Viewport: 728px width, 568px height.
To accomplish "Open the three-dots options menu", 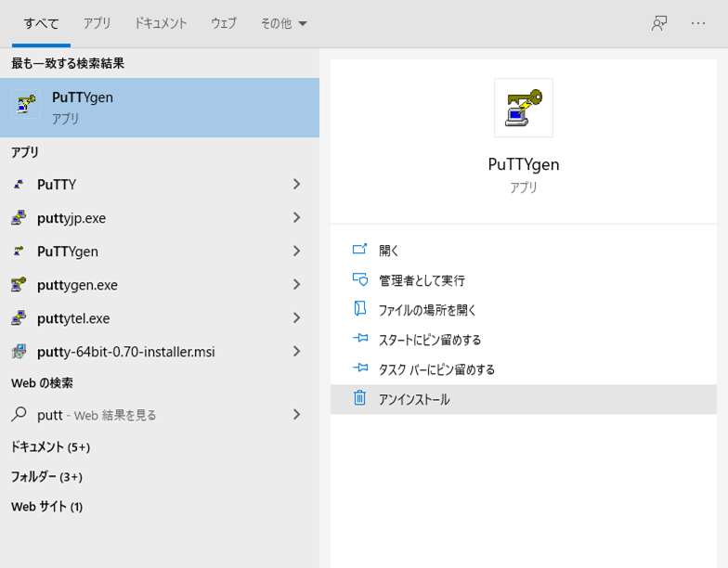I will [698, 23].
